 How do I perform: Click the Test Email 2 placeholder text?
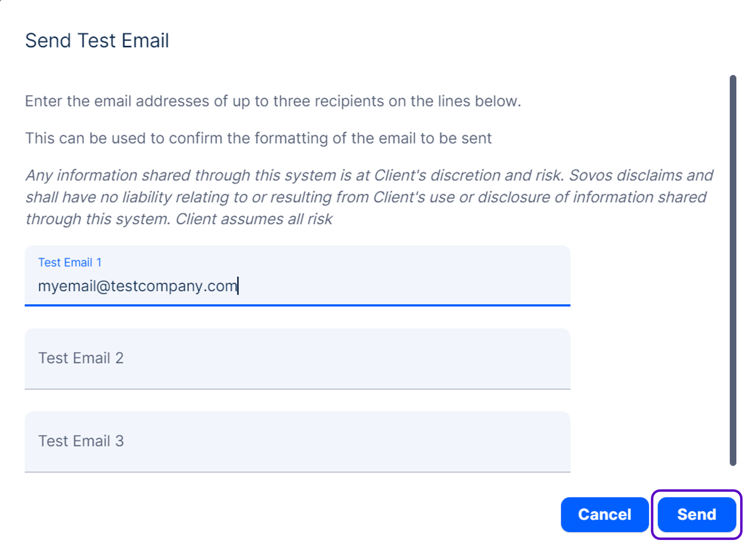click(81, 358)
